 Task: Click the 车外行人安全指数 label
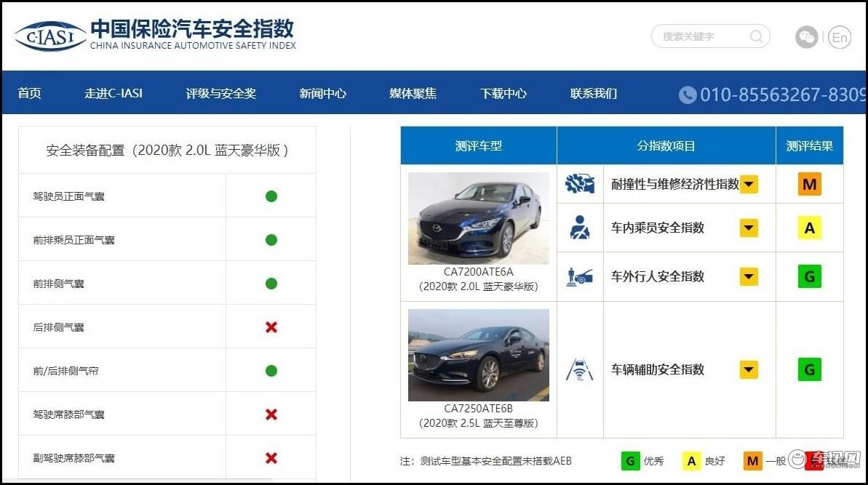tap(658, 276)
